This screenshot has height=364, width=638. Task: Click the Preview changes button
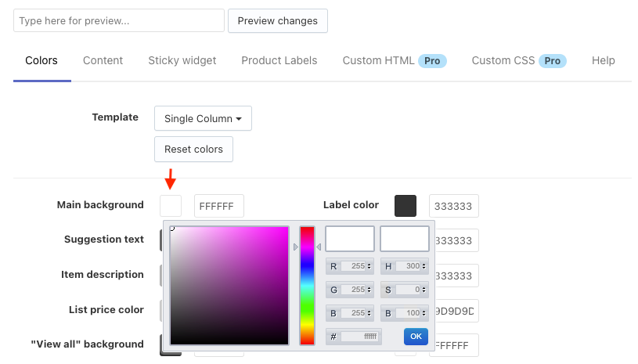[277, 20]
